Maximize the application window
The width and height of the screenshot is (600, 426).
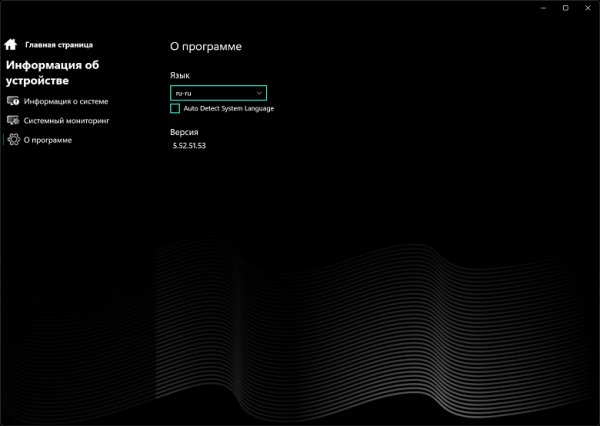click(565, 8)
